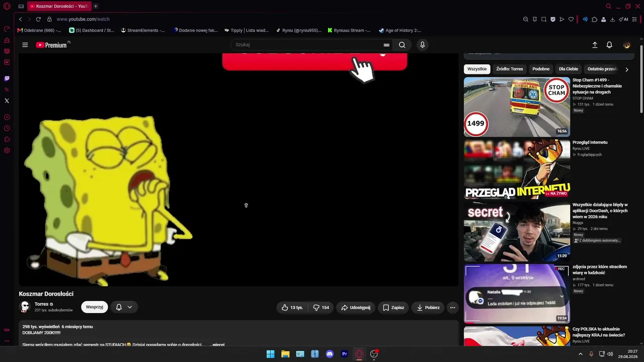The height and width of the screenshot is (362, 644).
Task: Open the YouTube upload/create button
Action: (595, 45)
